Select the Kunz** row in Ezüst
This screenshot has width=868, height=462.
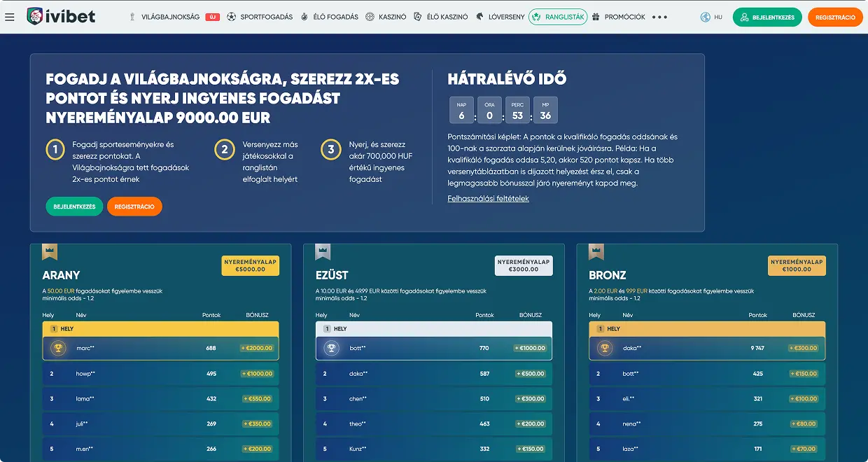[x=434, y=449]
